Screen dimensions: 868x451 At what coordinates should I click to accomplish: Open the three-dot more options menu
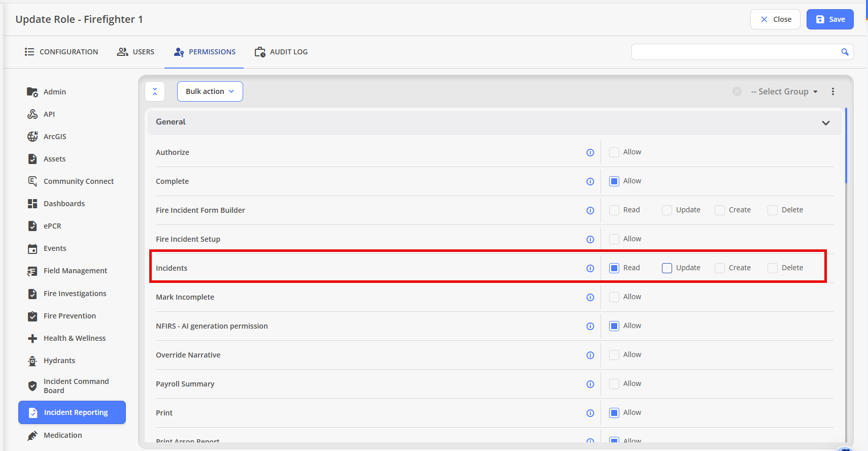coord(832,91)
